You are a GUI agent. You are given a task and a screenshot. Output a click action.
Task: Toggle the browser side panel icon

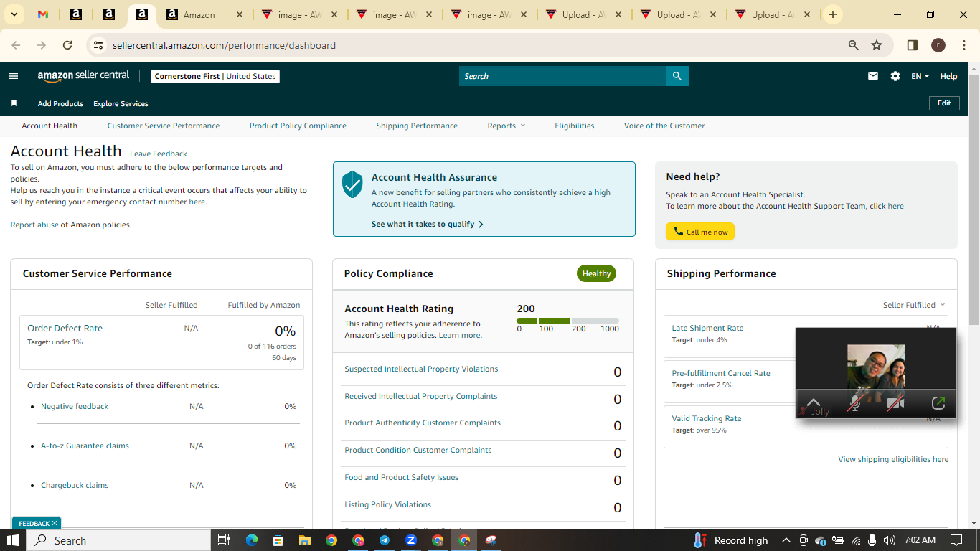[913, 45]
